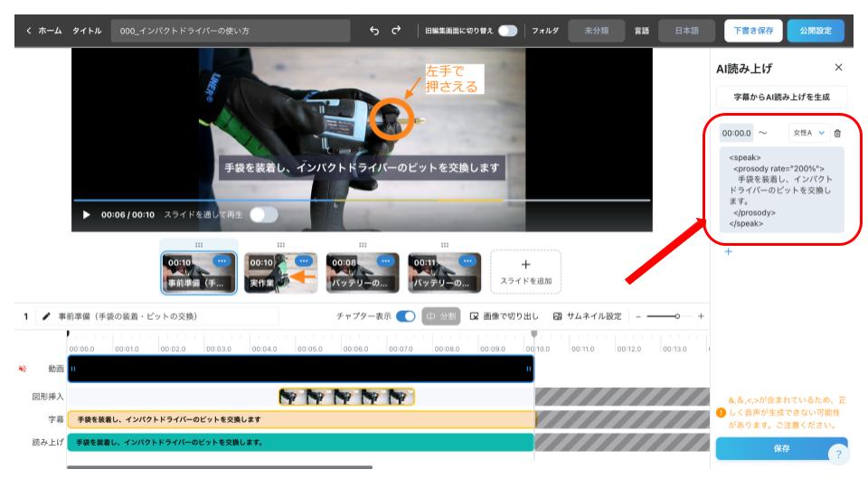Select the black 動画 clip on timeline
The image size is (868, 488).
pos(300,369)
